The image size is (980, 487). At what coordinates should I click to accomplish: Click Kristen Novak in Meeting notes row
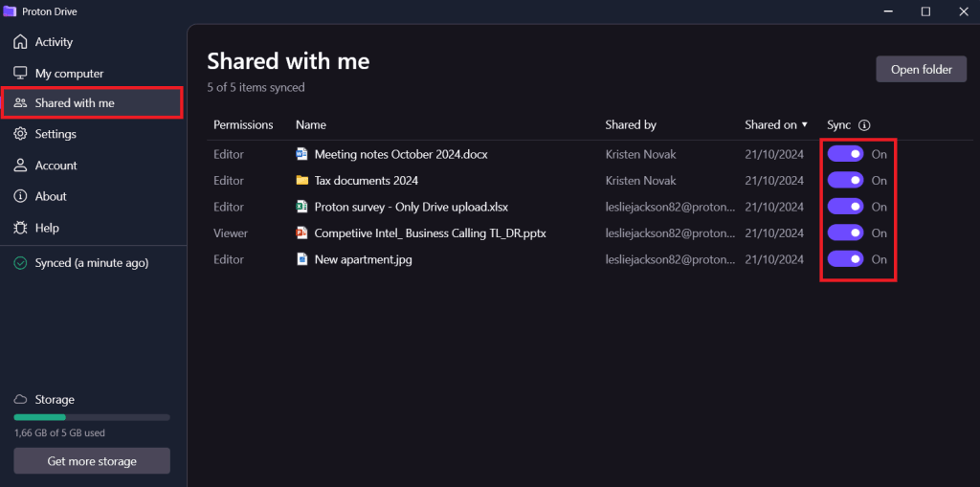coord(640,154)
